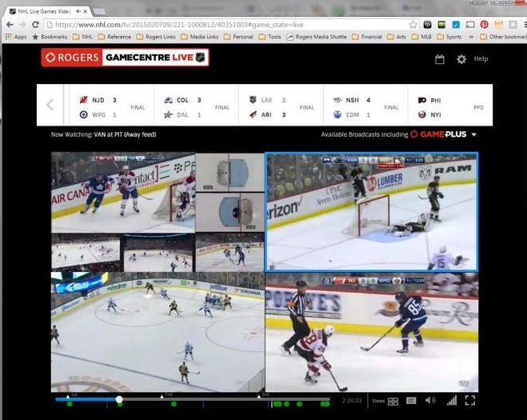Viewport: 527px width, 420px height.
Task: Click the cast screen extension icon
Action: 470,25
